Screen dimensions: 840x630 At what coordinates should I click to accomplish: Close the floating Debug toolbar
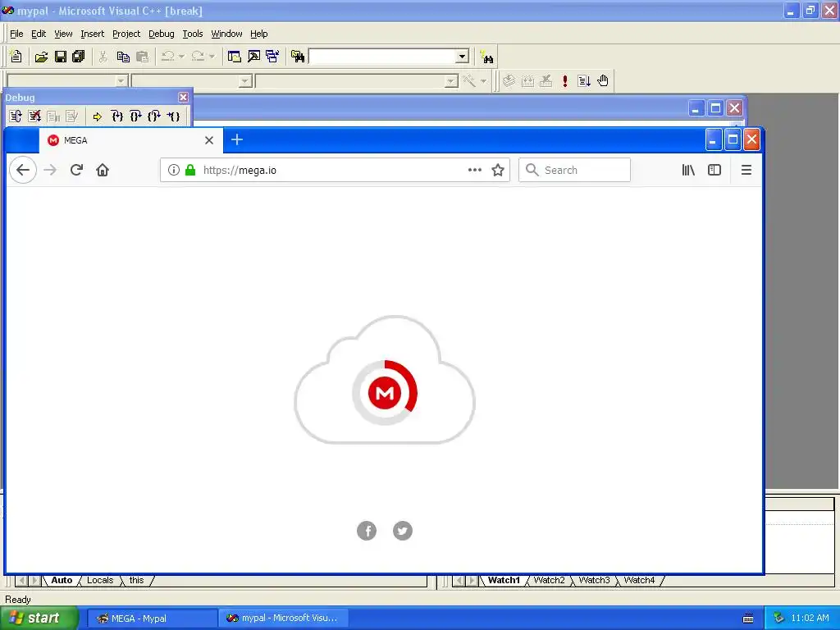coord(183,97)
